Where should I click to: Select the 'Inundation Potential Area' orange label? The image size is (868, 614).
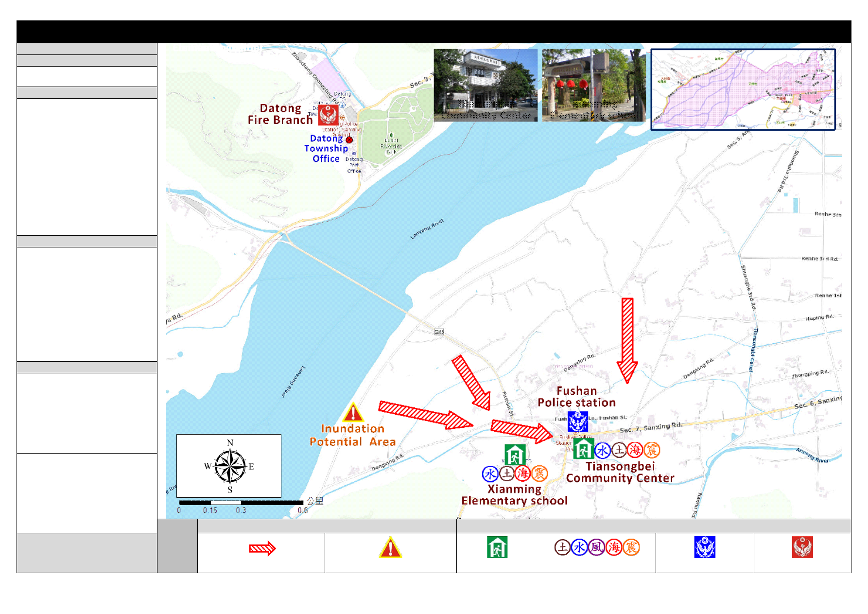tap(353, 435)
